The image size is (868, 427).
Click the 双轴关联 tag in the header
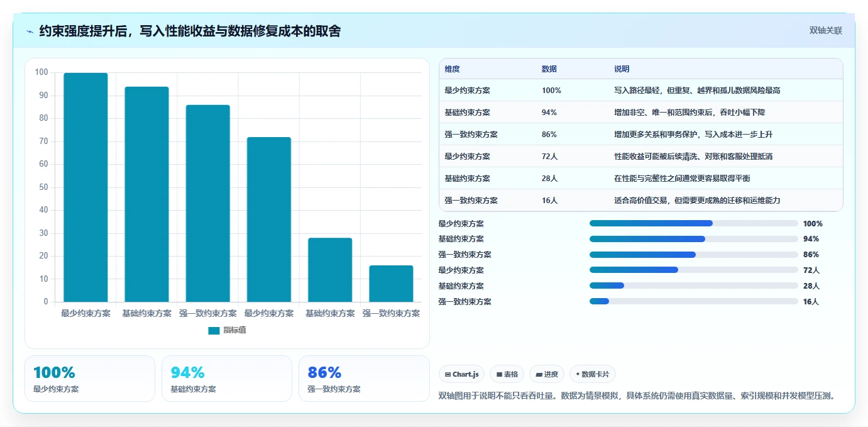(825, 31)
